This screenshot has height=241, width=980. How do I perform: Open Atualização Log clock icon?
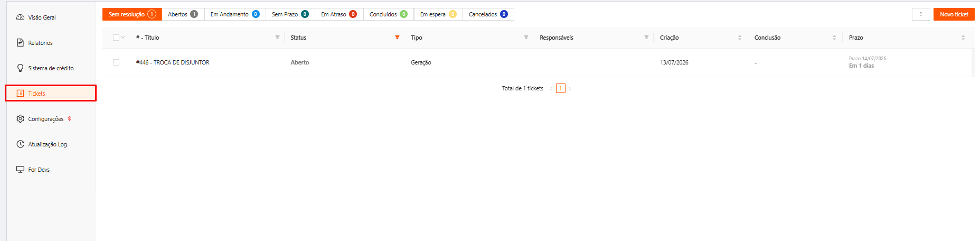(20, 144)
